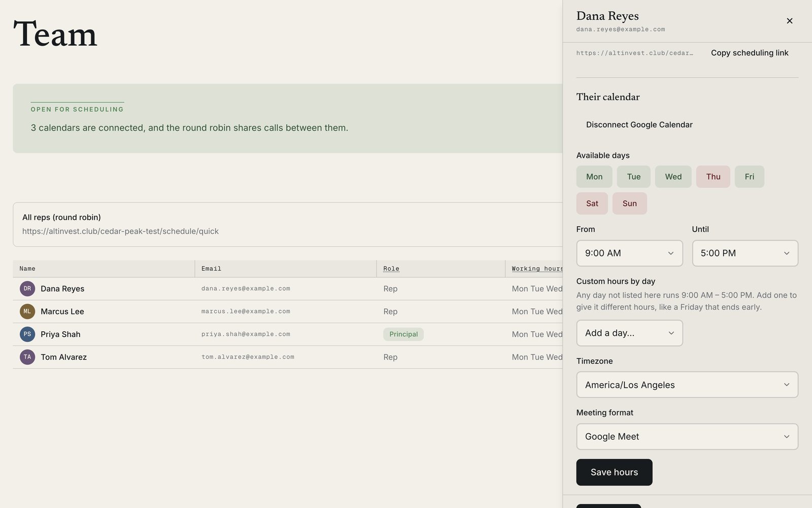
Task: Click the Email column header
Action: point(211,269)
